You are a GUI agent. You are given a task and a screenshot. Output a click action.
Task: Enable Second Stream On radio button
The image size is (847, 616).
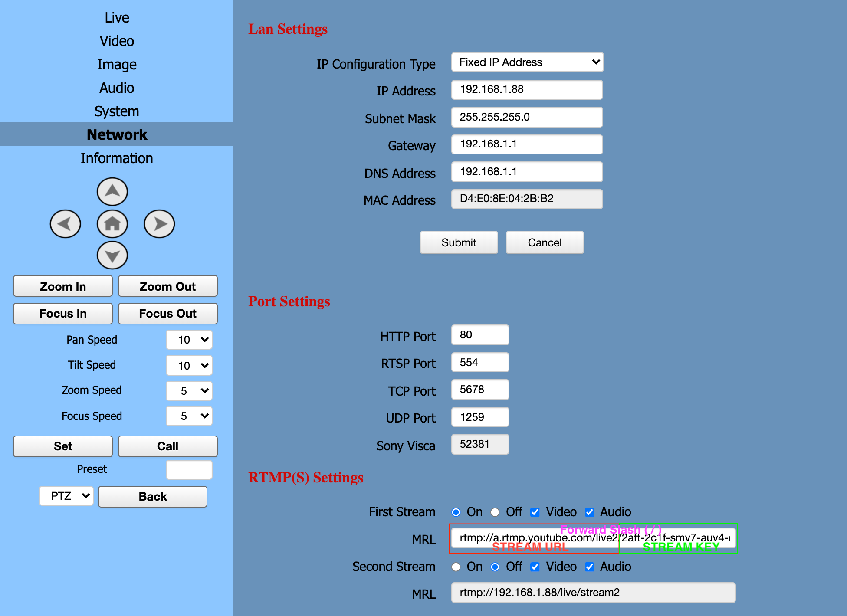tap(456, 567)
